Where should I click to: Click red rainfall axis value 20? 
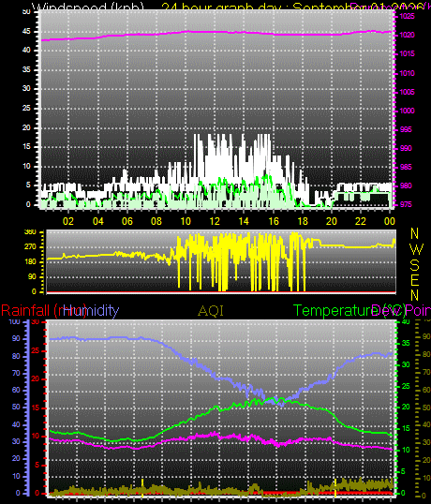pyautogui.click(x=36, y=379)
